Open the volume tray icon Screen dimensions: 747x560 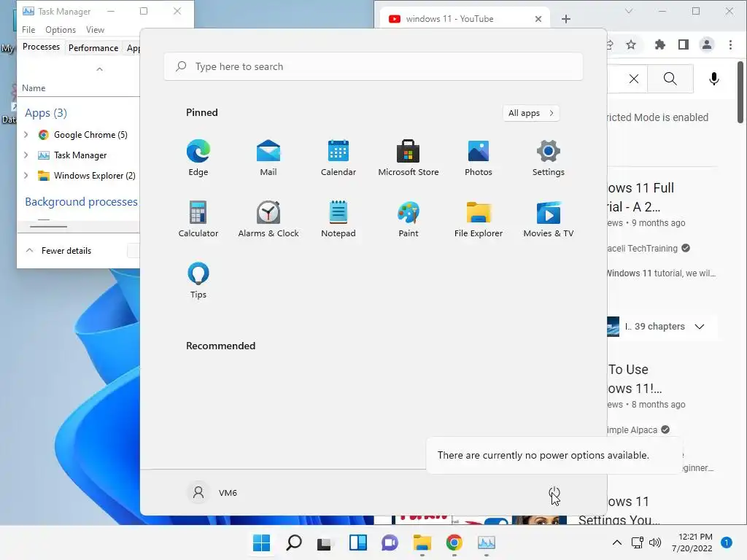656,542
